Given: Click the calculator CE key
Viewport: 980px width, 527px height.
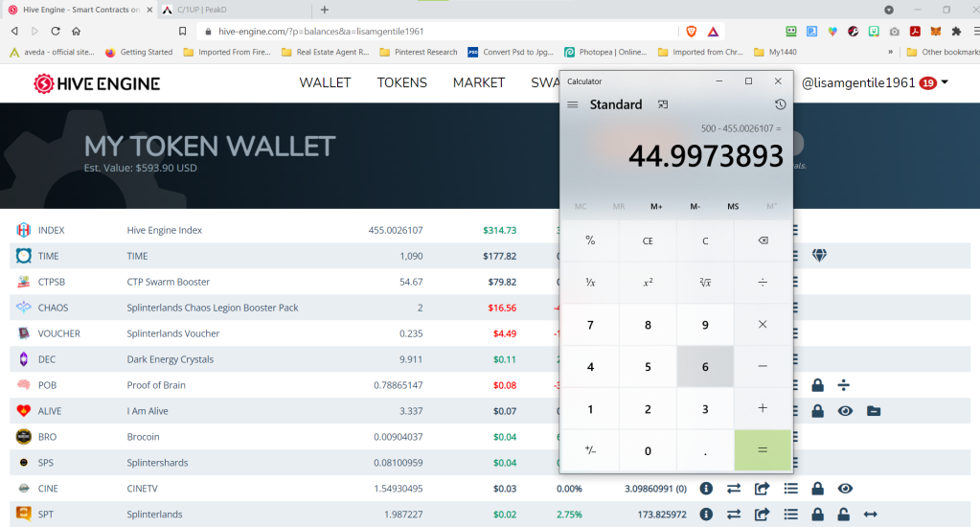Looking at the screenshot, I should [648, 241].
